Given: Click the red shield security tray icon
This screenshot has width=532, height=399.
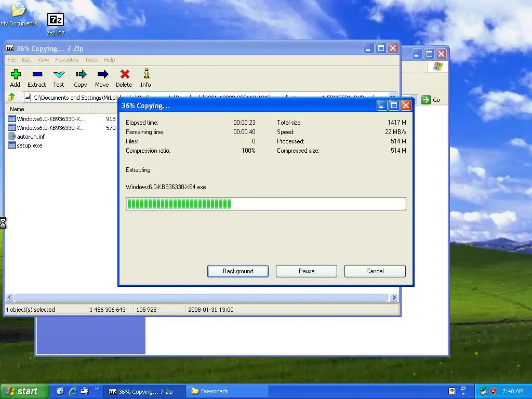Looking at the screenshot, I should coord(493,391).
